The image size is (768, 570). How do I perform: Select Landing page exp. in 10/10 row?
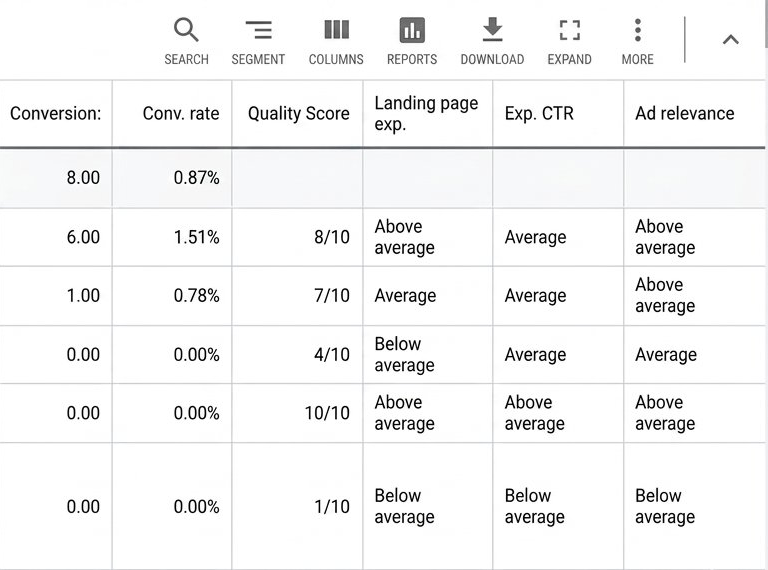tap(404, 413)
